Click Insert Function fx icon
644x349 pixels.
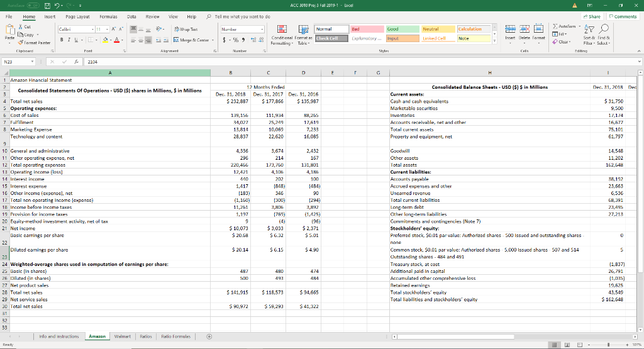[76, 62]
